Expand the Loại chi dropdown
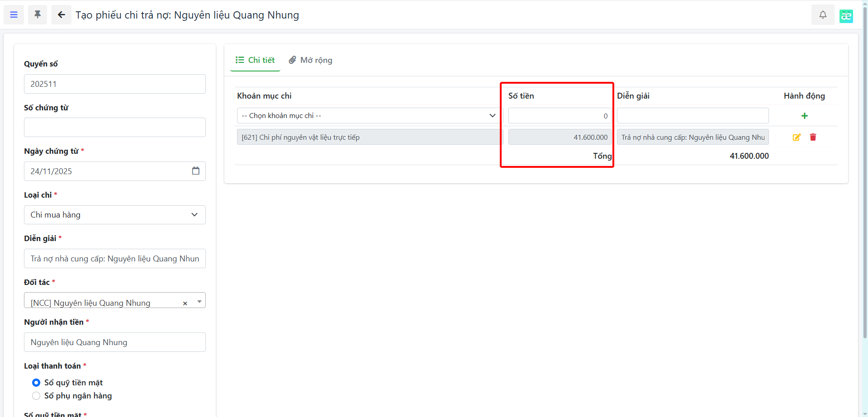 (x=114, y=215)
